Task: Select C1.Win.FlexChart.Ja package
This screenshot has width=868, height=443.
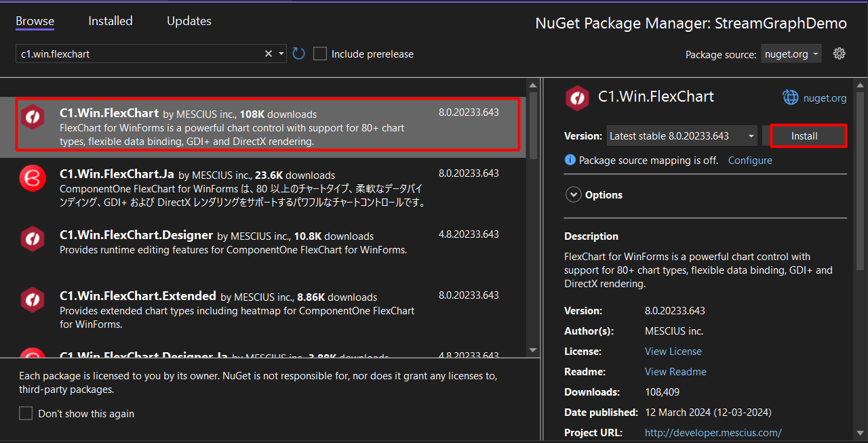Action: pos(263,188)
